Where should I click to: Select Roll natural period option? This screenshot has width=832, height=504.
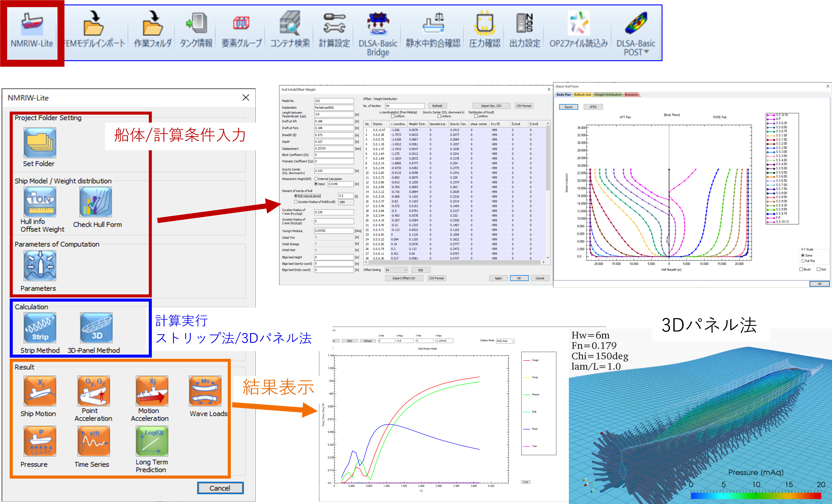[296, 196]
